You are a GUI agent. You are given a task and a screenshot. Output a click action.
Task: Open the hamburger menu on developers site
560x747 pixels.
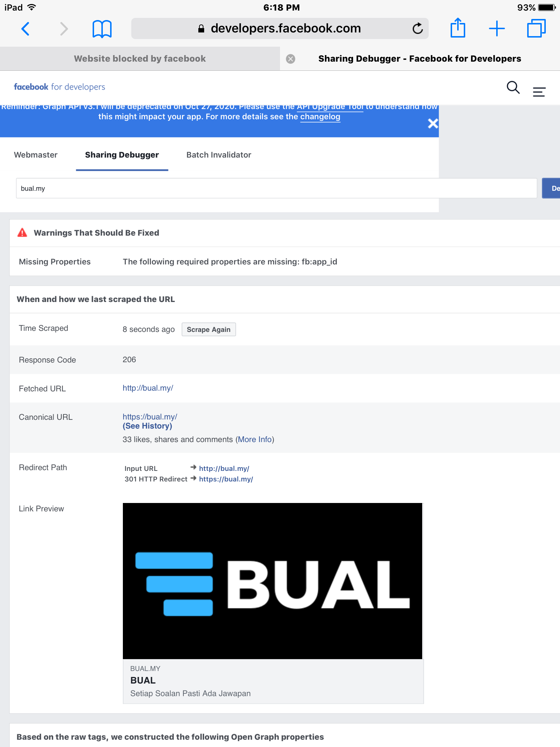(539, 92)
